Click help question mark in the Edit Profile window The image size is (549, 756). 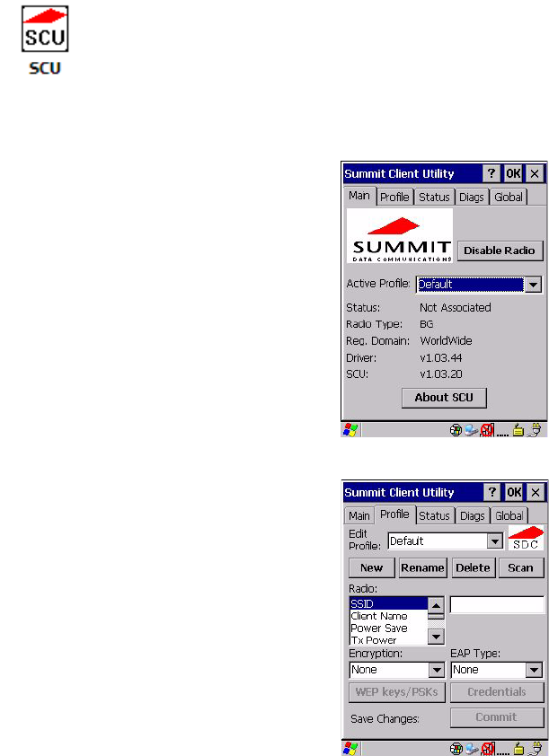coord(491,492)
